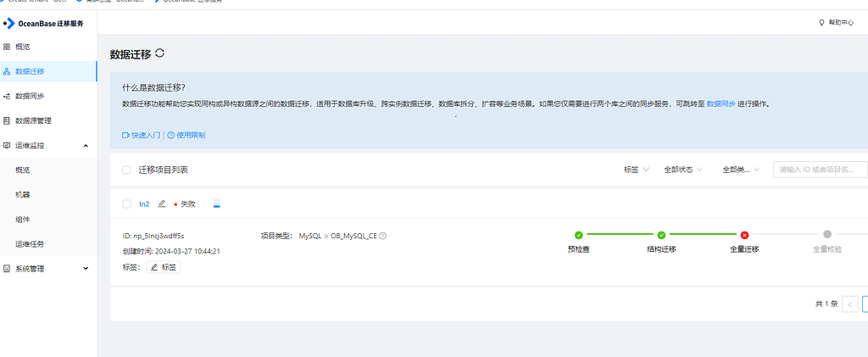Check the 迁移项目列表 select-all checkbox
This screenshot has width=868, height=357.
click(x=126, y=170)
